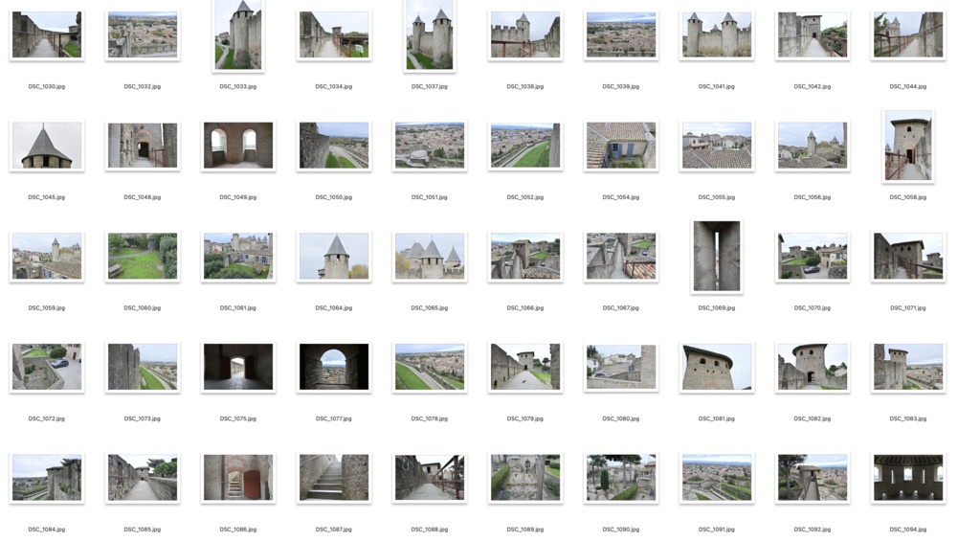Click the DSC_1079.jpg label
Image resolution: width=980 pixels, height=542 pixels.
tap(525, 418)
